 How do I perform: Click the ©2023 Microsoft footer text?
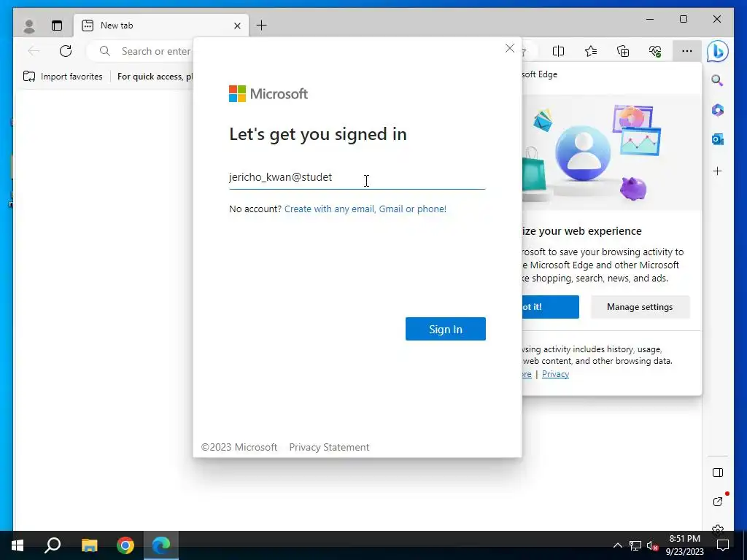(239, 447)
